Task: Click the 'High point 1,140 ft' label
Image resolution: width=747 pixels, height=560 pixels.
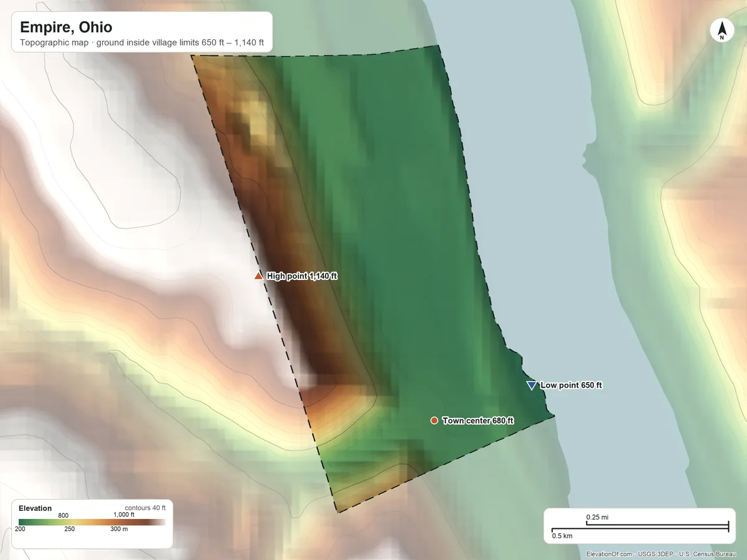Action: (302, 276)
